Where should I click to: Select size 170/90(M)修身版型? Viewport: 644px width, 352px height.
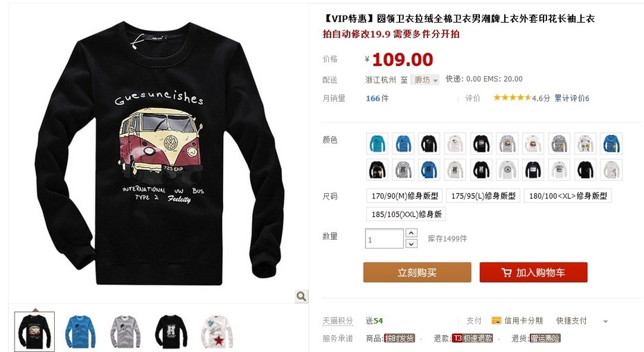pyautogui.click(x=404, y=196)
